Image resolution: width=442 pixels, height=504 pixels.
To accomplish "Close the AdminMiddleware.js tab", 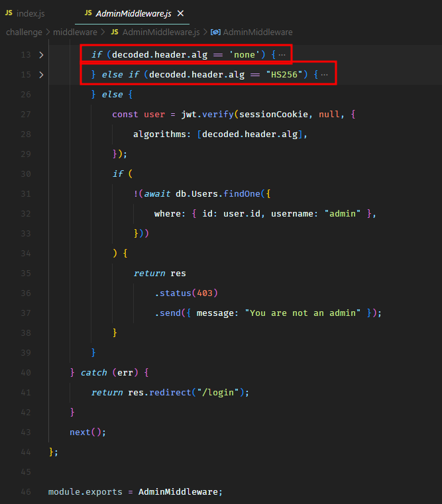I will point(181,13).
